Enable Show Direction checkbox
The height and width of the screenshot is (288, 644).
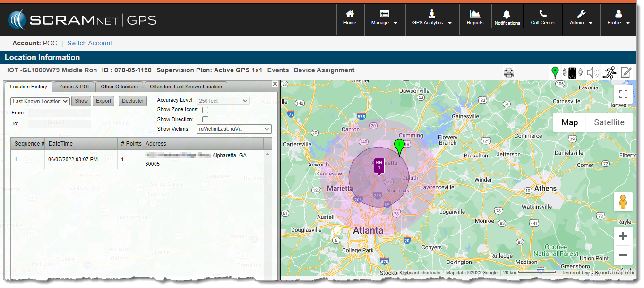pos(205,120)
